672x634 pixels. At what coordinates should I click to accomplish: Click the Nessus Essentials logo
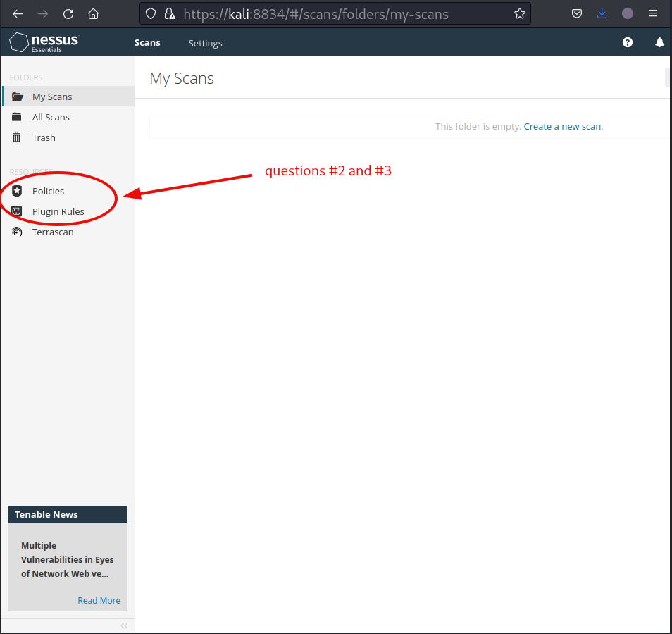pos(44,43)
